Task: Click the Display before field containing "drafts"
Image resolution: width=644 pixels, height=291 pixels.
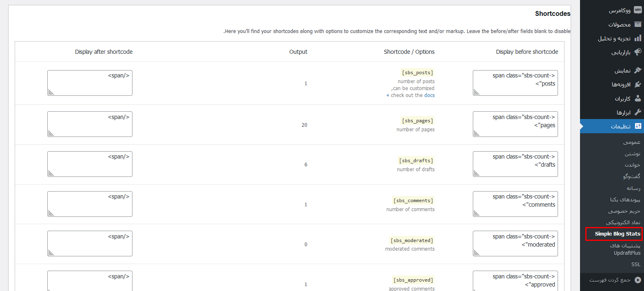Action: click(x=515, y=164)
